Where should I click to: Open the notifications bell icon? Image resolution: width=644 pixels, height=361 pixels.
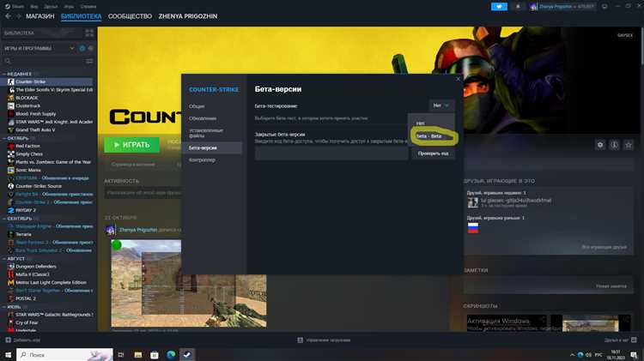518,7
